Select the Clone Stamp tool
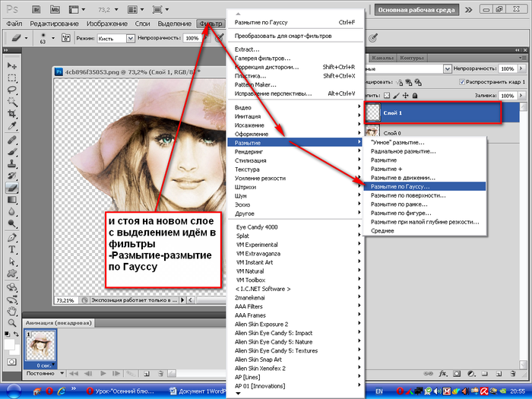The image size is (532, 399). 12,163
